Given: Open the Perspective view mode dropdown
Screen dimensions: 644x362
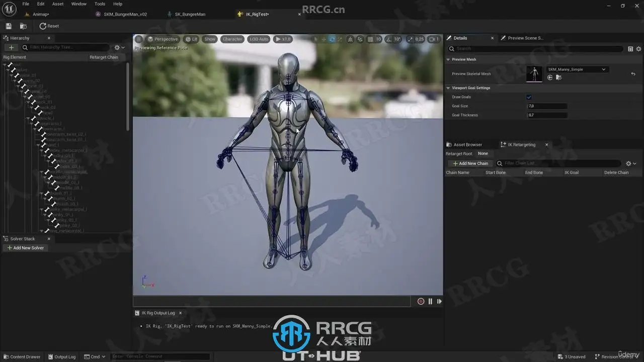Looking at the screenshot, I should click(x=163, y=39).
